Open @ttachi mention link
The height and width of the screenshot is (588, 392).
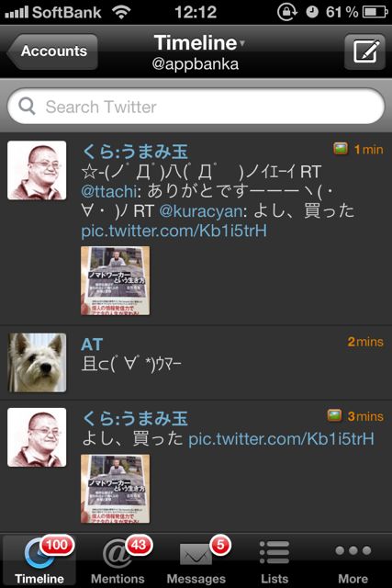[x=108, y=192]
